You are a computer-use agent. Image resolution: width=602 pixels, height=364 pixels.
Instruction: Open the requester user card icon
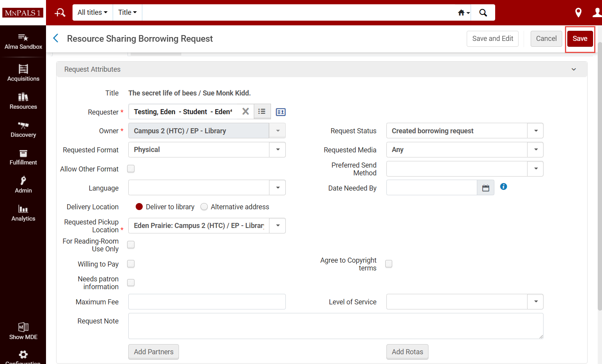(x=281, y=112)
